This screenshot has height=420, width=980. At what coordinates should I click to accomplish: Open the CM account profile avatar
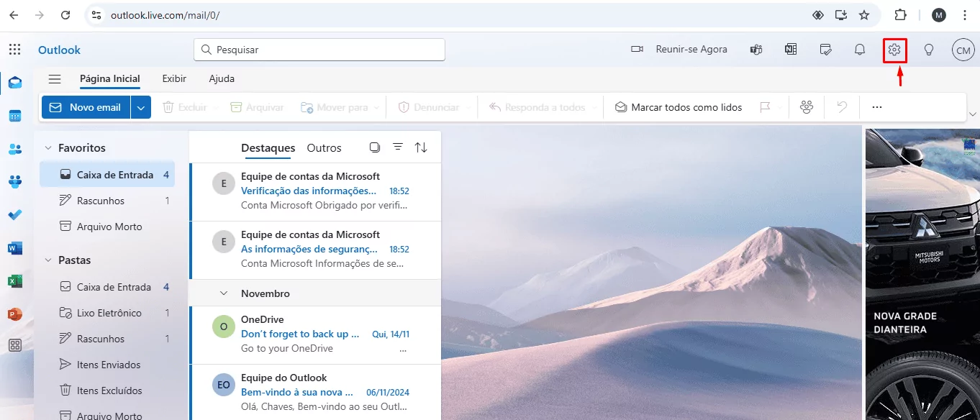(x=963, y=50)
